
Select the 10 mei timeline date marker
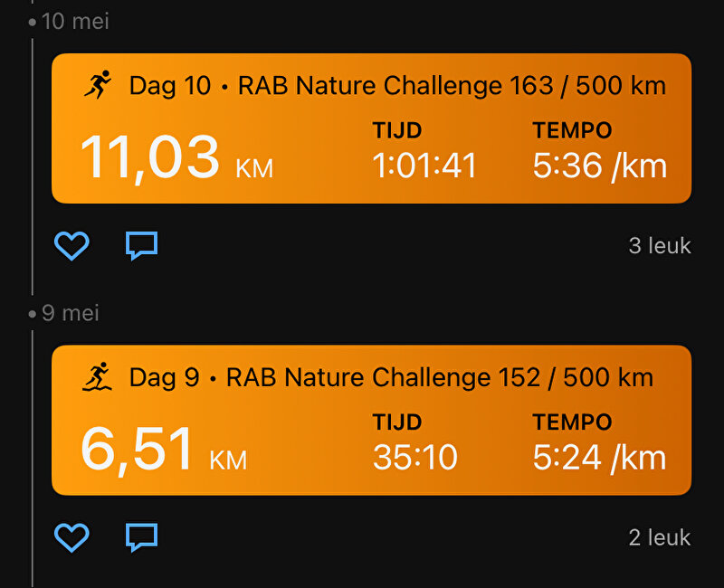[x=75, y=21]
